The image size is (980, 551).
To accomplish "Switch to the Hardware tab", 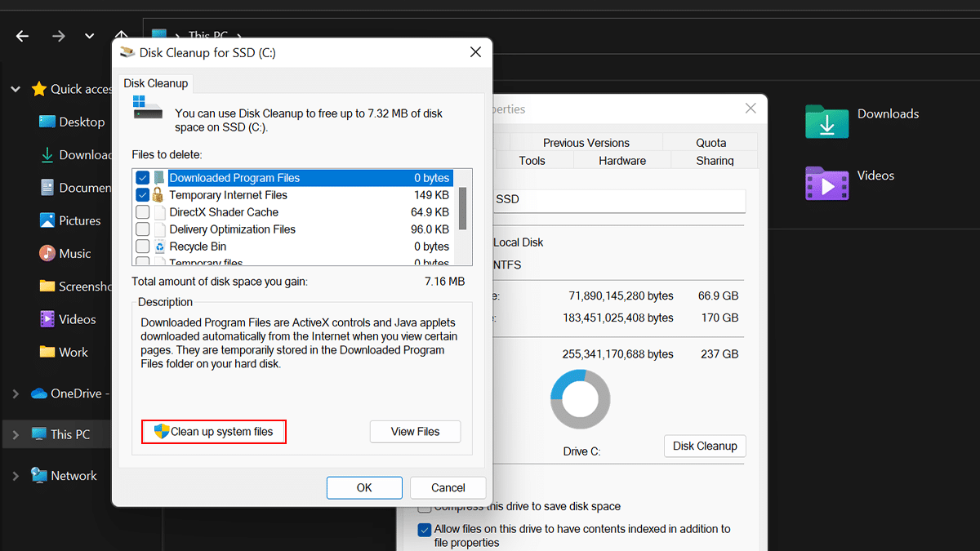I will click(621, 161).
